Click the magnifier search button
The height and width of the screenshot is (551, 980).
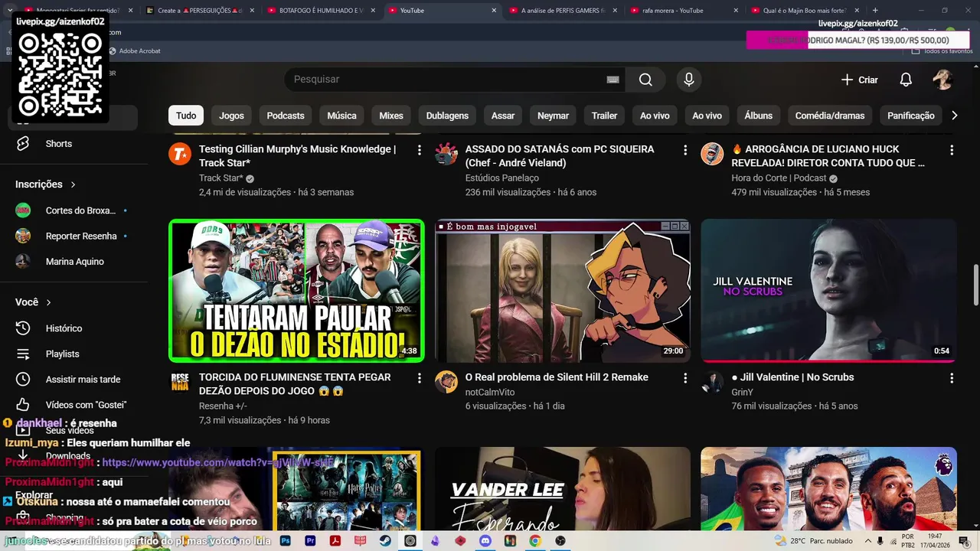[x=645, y=80]
